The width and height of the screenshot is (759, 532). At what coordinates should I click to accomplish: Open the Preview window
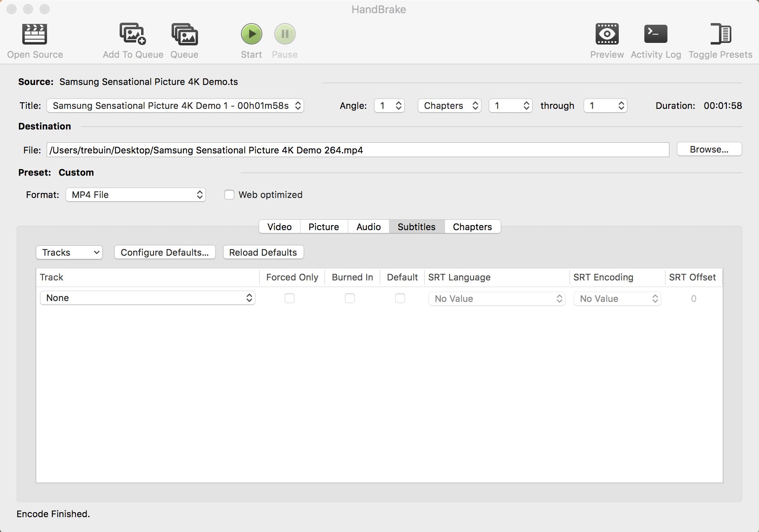[607, 34]
